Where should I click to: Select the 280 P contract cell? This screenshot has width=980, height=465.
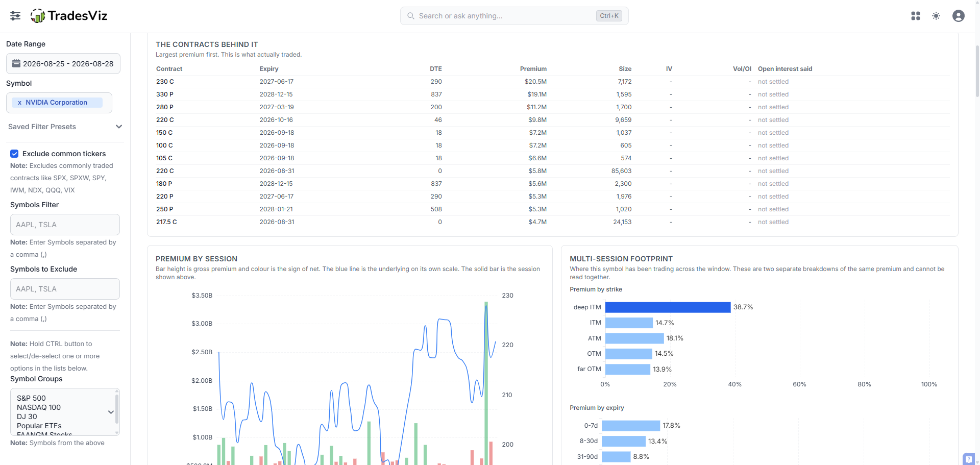(165, 107)
